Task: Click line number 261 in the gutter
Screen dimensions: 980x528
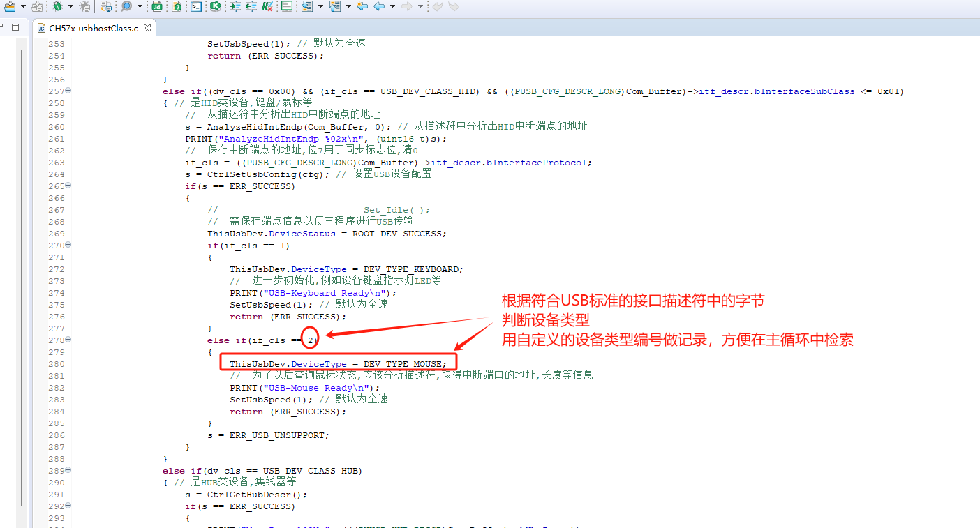Action: pyautogui.click(x=57, y=138)
